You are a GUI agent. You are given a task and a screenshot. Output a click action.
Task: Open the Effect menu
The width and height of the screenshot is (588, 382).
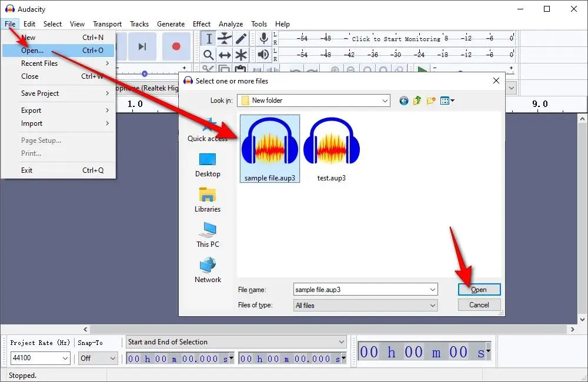pyautogui.click(x=201, y=24)
